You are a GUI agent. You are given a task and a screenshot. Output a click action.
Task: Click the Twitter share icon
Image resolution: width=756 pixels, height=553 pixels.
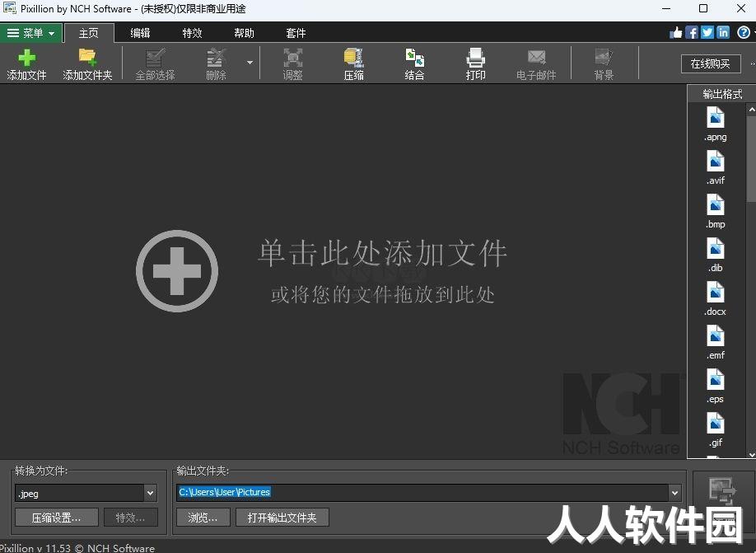click(x=707, y=32)
